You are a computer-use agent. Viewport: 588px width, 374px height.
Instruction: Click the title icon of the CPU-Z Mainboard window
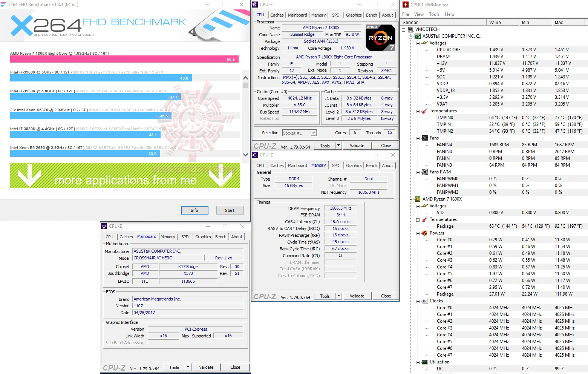point(104,226)
